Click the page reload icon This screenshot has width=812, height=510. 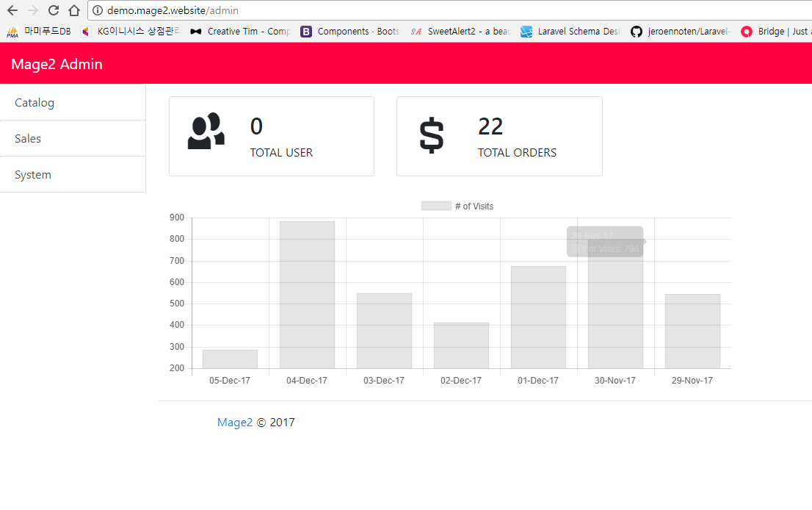coord(52,11)
